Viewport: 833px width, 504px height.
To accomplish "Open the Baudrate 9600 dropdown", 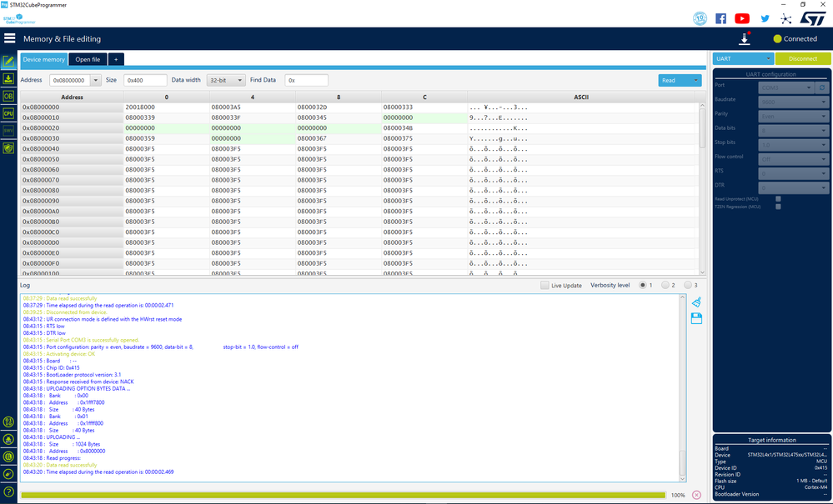I will point(793,102).
